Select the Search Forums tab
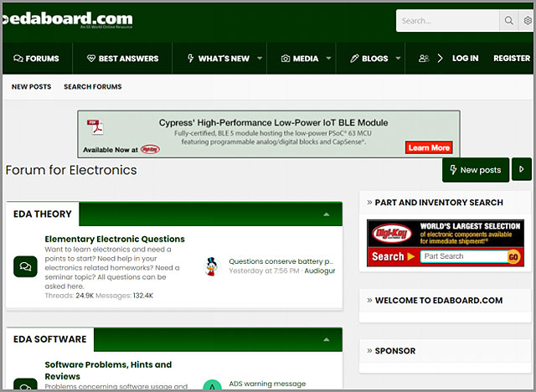Screen dimensions: 536x392 click(92, 87)
